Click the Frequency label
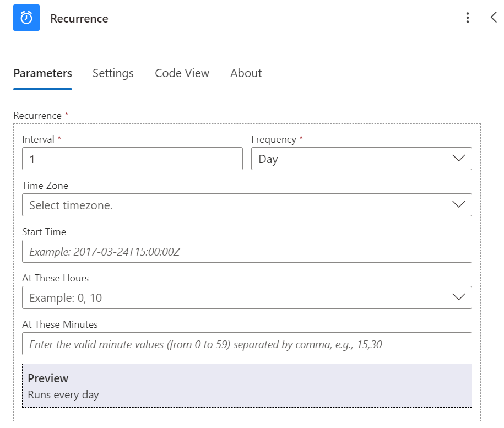 point(274,139)
